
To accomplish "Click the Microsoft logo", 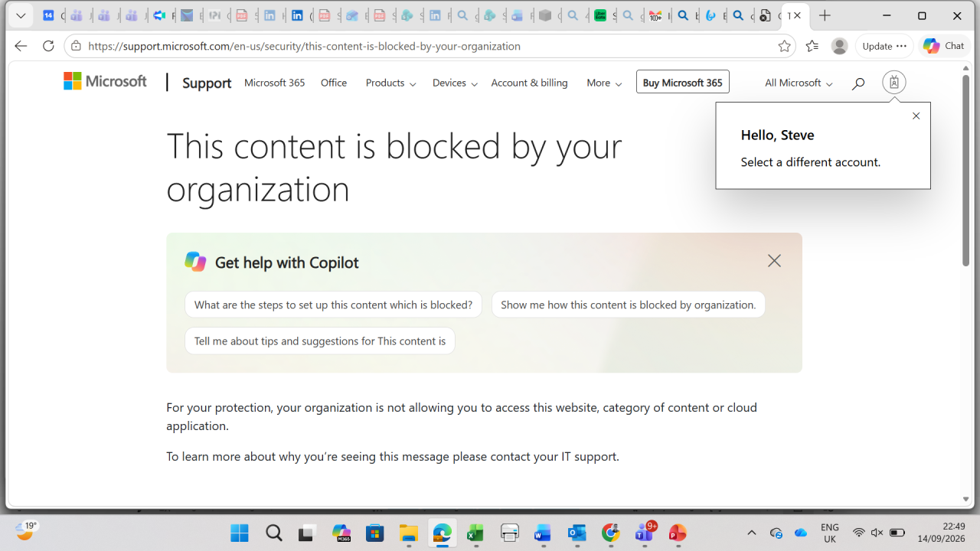I will (105, 81).
